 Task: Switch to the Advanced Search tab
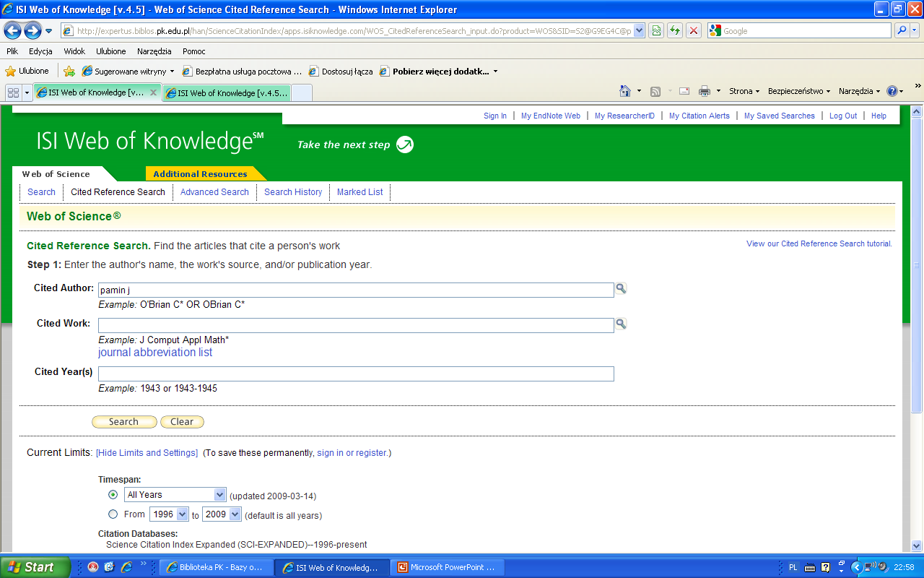(214, 192)
